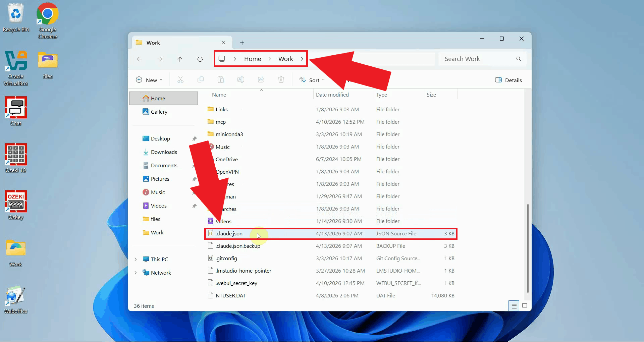644x342 pixels.
Task: Click chevron after Work in breadcrumb
Action: point(302,59)
